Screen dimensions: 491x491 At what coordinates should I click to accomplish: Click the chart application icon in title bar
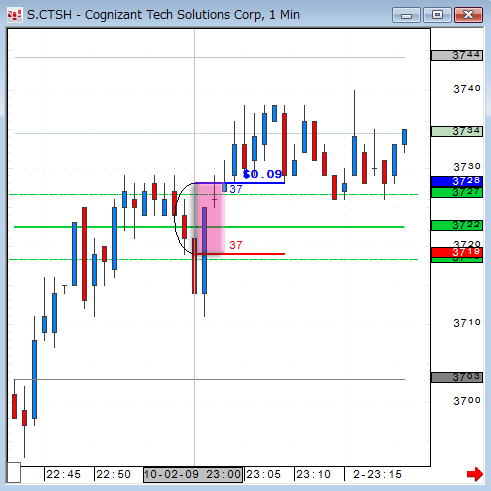[x=15, y=15]
